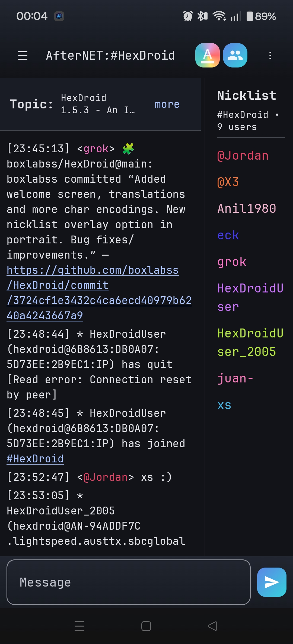Send message with the paper plane icon
The width and height of the screenshot is (293, 644).
pos(272,582)
